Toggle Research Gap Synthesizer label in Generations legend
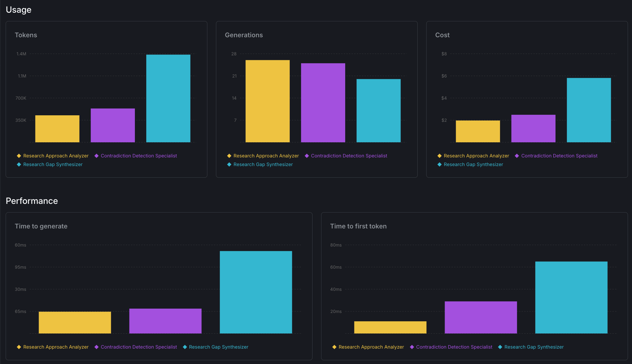The width and height of the screenshot is (632, 364). pos(263,164)
